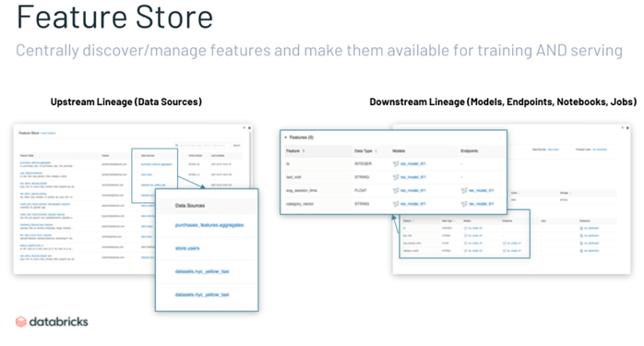Click 'Features (5)' label in enlarged callout
The image size is (644, 346).
302,137
